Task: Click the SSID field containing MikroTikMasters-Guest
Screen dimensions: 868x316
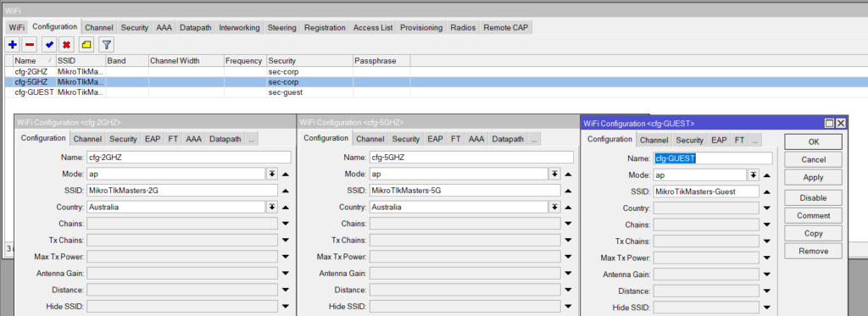Action: click(x=706, y=191)
